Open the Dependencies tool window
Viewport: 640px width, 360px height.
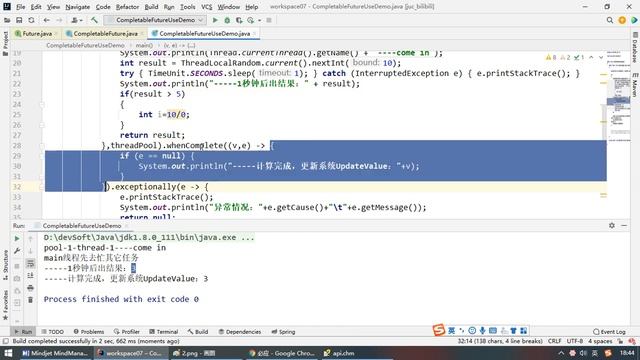pos(240,332)
